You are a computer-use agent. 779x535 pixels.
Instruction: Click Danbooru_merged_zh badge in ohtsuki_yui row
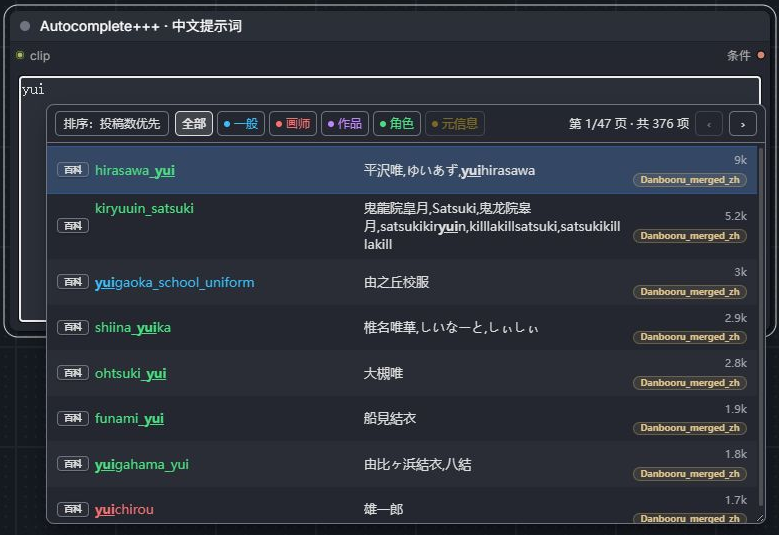690,383
